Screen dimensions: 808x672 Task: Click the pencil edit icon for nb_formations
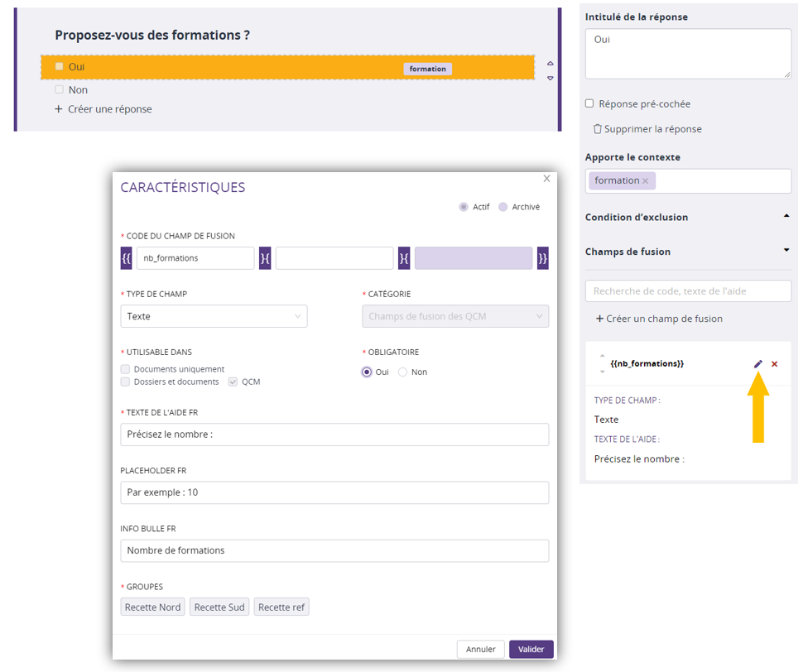[757, 364]
